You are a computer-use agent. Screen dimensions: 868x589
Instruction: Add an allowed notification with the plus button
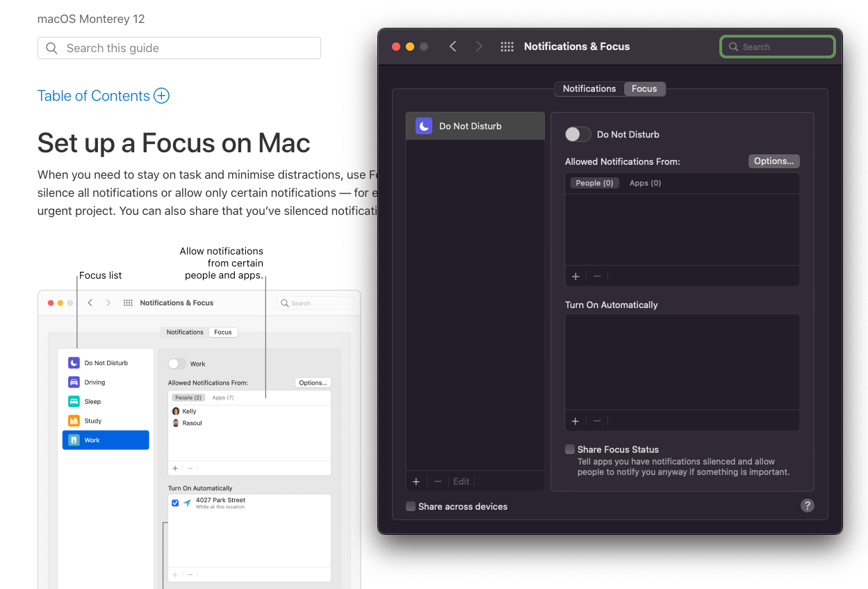coord(575,276)
